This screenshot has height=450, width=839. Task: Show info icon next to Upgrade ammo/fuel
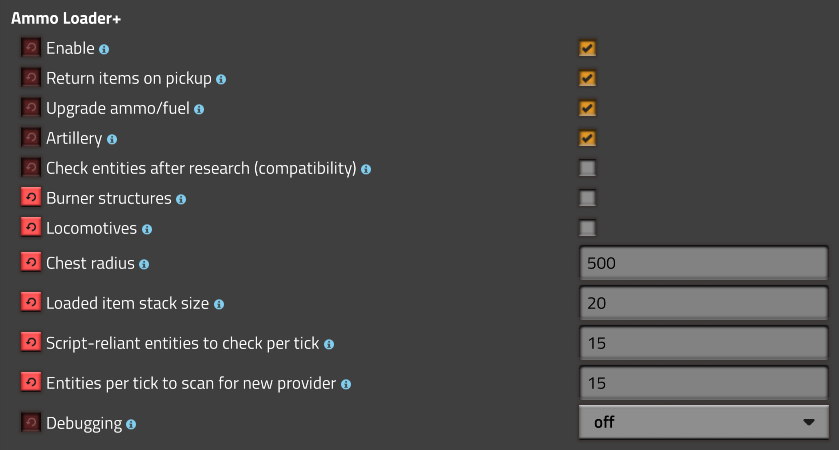pyautogui.click(x=199, y=110)
